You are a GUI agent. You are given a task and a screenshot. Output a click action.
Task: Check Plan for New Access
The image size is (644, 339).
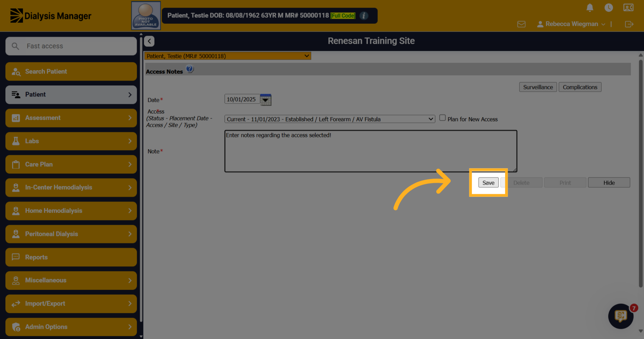[442, 118]
